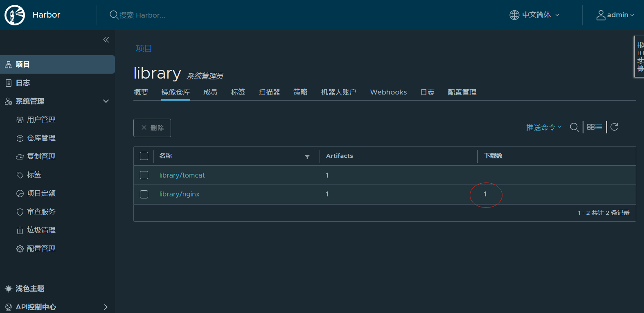Screen dimensions: 644x313
Task: Click the search magnifier icon in header
Action: point(114,15)
